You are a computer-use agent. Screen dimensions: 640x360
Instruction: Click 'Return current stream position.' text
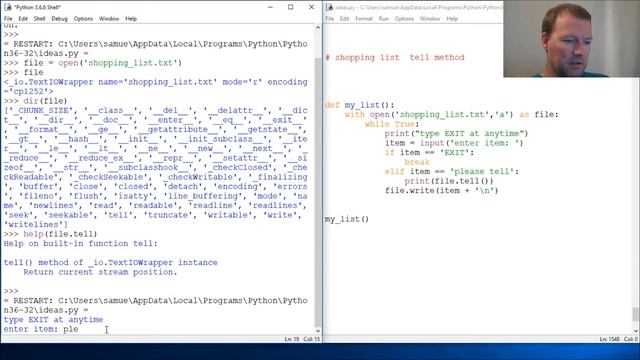pyautogui.click(x=100, y=272)
